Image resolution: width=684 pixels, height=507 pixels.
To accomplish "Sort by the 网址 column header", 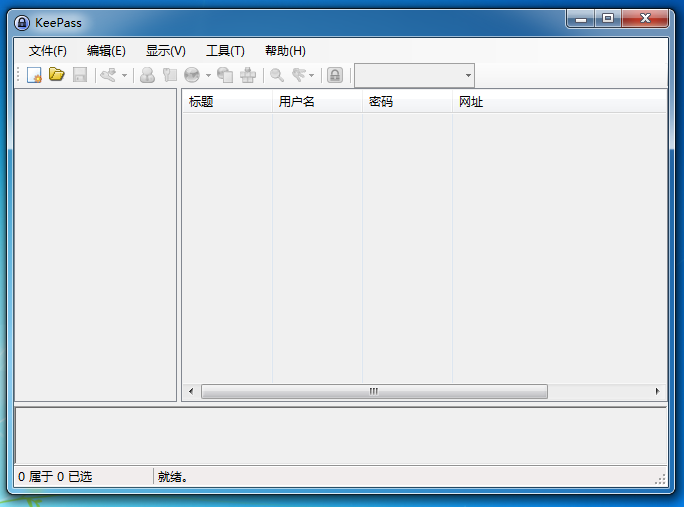I will coord(560,102).
